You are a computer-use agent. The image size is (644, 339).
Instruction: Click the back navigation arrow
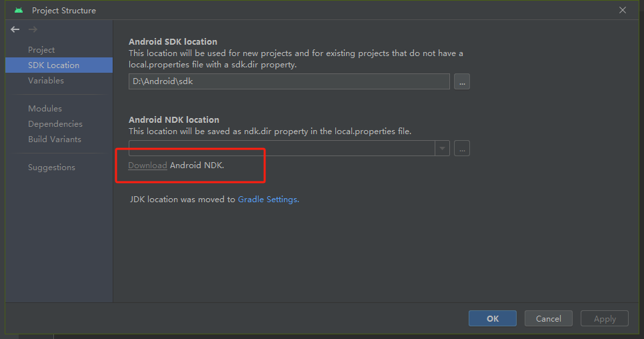(15, 29)
